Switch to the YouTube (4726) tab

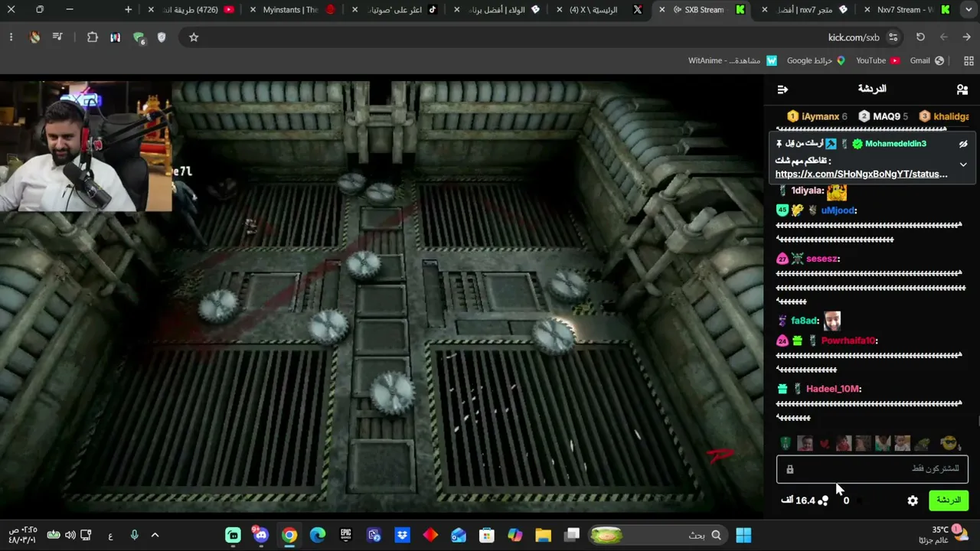[191, 10]
